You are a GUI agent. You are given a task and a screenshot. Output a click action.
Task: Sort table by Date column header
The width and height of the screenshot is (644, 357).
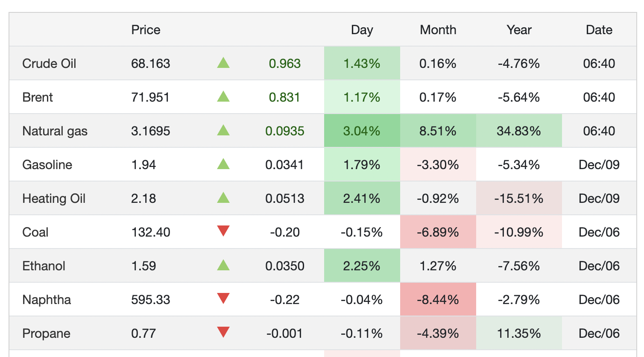click(599, 30)
